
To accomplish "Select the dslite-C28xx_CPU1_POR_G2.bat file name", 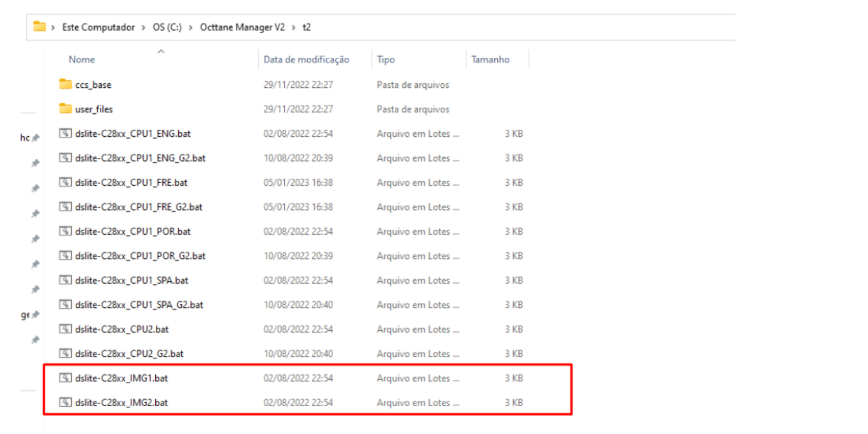I will click(140, 256).
